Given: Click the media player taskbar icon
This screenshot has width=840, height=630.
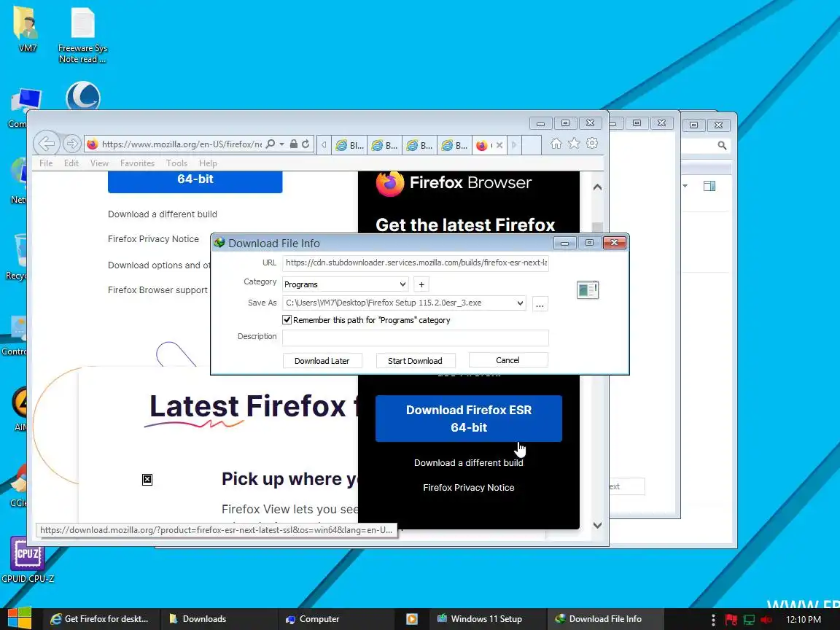Looking at the screenshot, I should (x=412, y=619).
